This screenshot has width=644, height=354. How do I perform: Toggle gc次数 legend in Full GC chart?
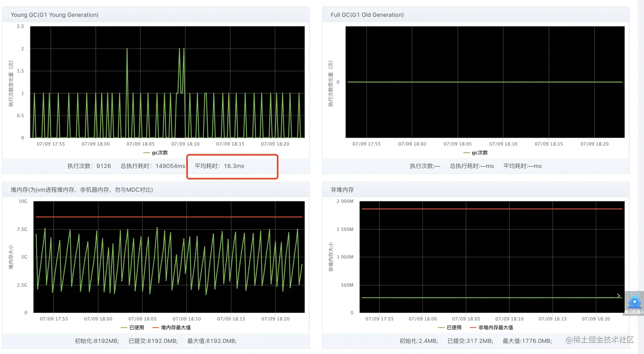click(x=475, y=153)
